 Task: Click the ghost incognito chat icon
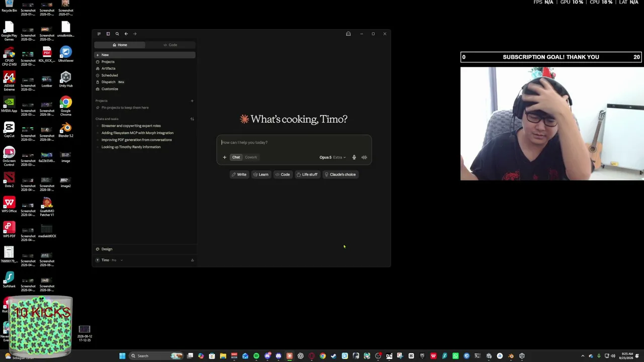pos(348,34)
